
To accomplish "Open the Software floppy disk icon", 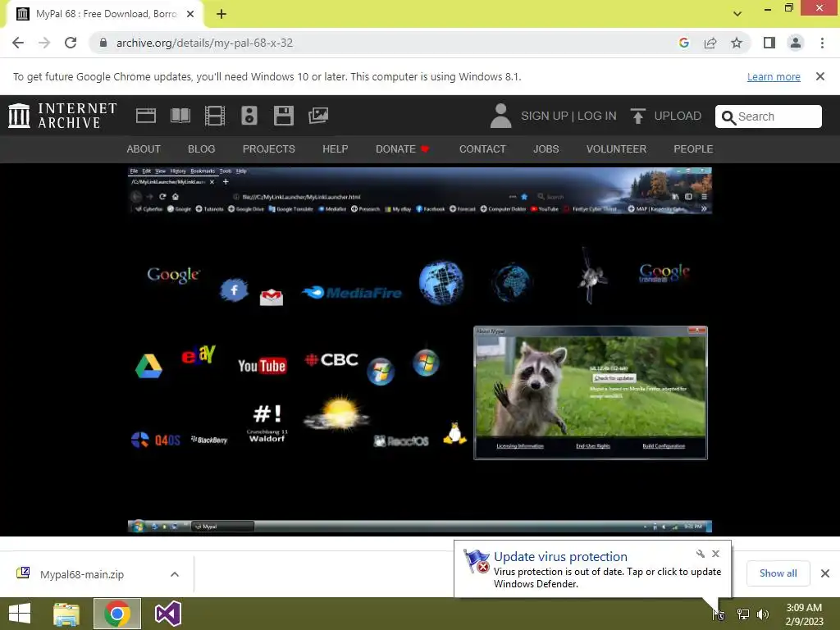I will coord(283,116).
